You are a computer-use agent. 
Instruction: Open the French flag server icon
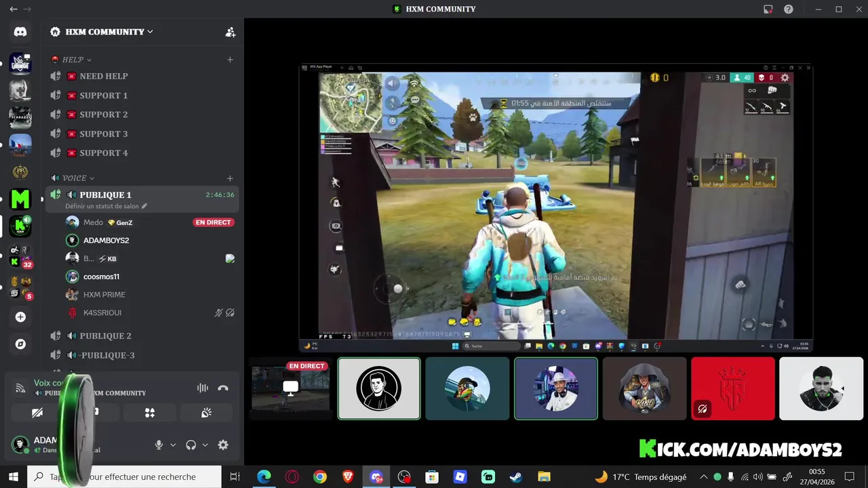pyautogui.click(x=20, y=145)
